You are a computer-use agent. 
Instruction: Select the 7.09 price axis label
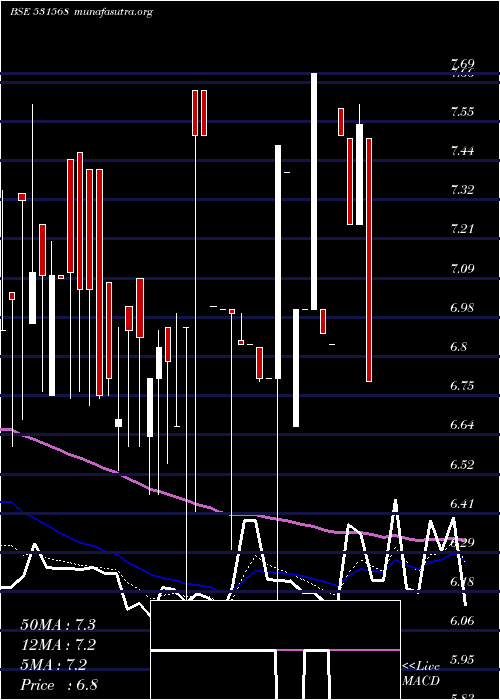(462, 269)
